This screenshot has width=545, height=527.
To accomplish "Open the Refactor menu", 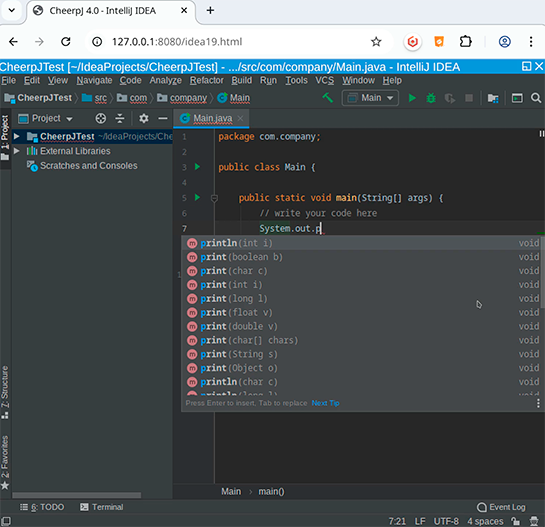I will pos(206,81).
